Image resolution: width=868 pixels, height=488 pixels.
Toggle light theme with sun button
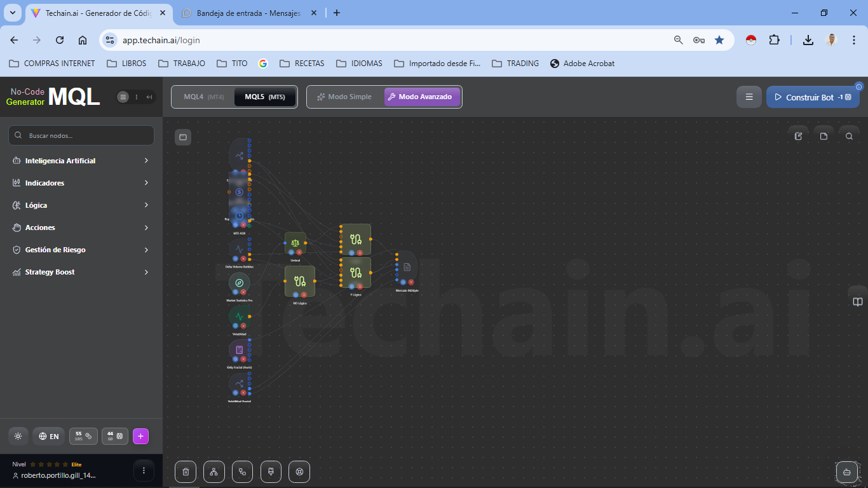[18, 437]
